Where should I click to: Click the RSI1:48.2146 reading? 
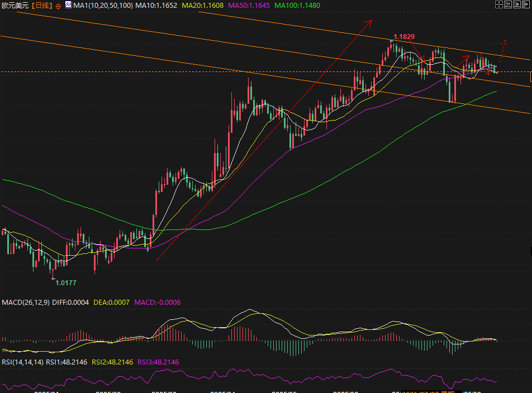[x=66, y=362]
